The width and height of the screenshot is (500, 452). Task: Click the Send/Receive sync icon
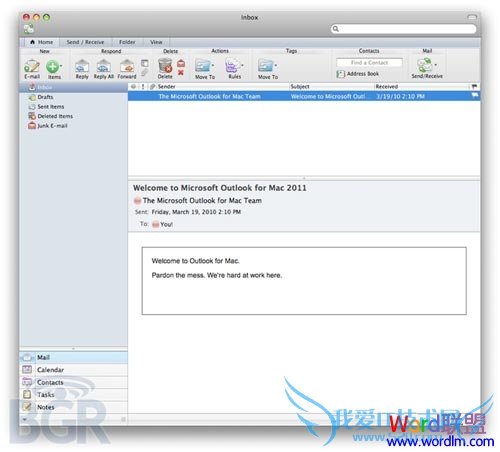[425, 65]
